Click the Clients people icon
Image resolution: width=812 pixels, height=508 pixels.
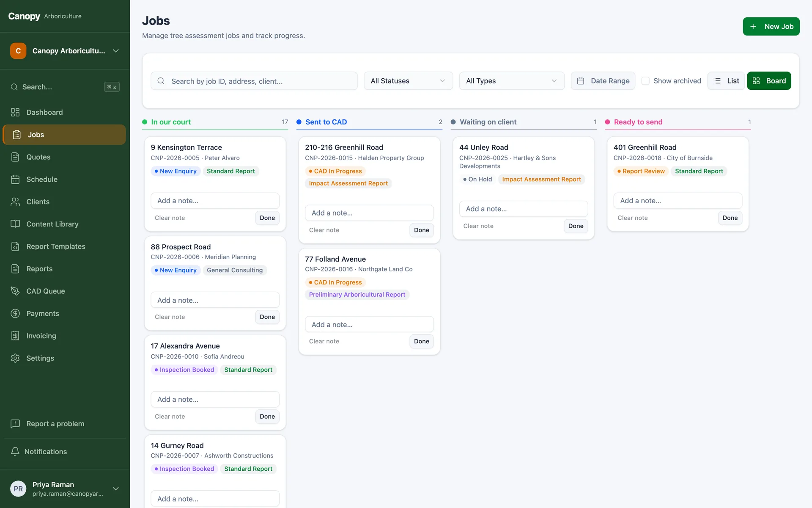tap(15, 202)
